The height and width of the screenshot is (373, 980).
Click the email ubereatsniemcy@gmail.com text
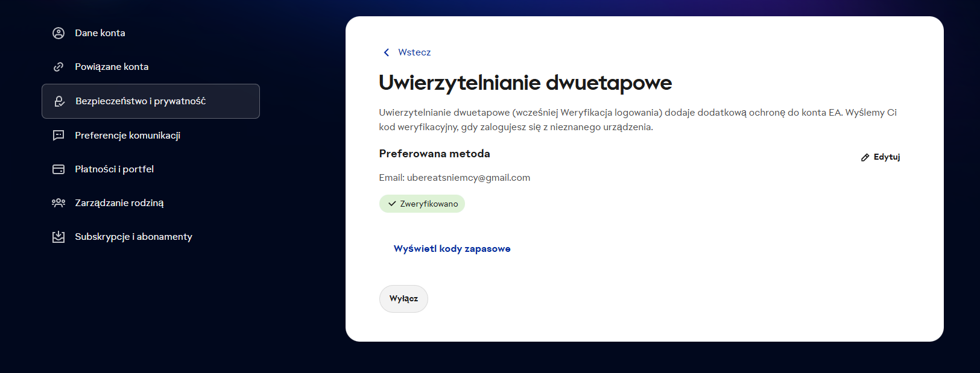pos(469,178)
